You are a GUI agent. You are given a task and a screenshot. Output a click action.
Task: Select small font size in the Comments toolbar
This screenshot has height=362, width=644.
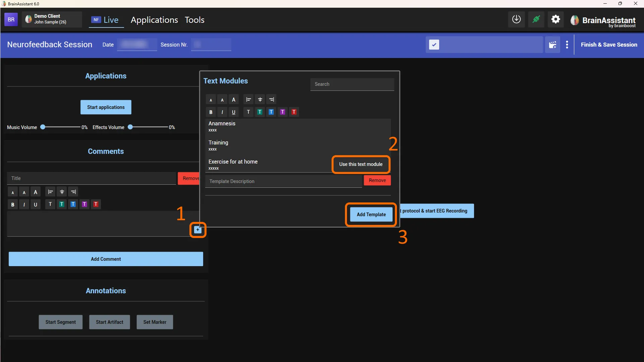pos(13,192)
